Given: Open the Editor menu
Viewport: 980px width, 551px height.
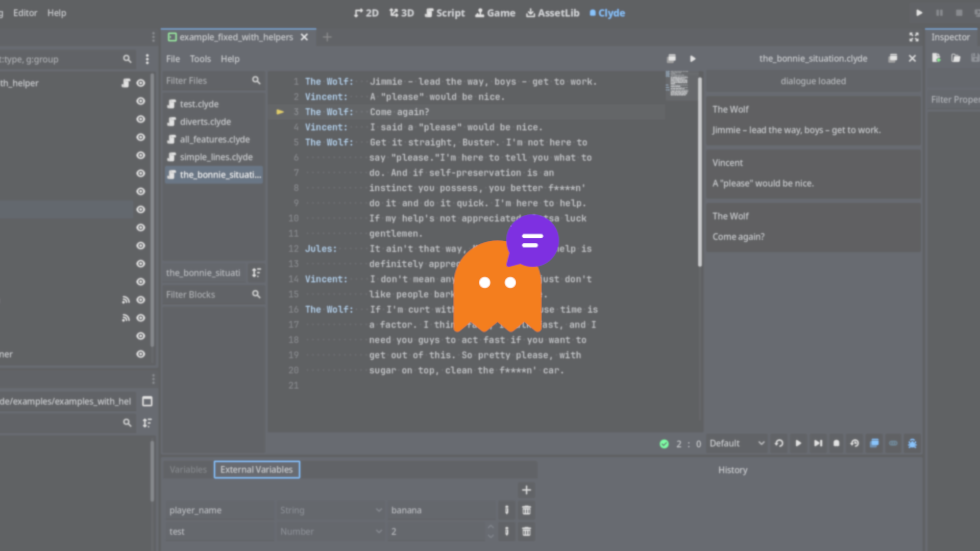Looking at the screenshot, I should 25,13.
